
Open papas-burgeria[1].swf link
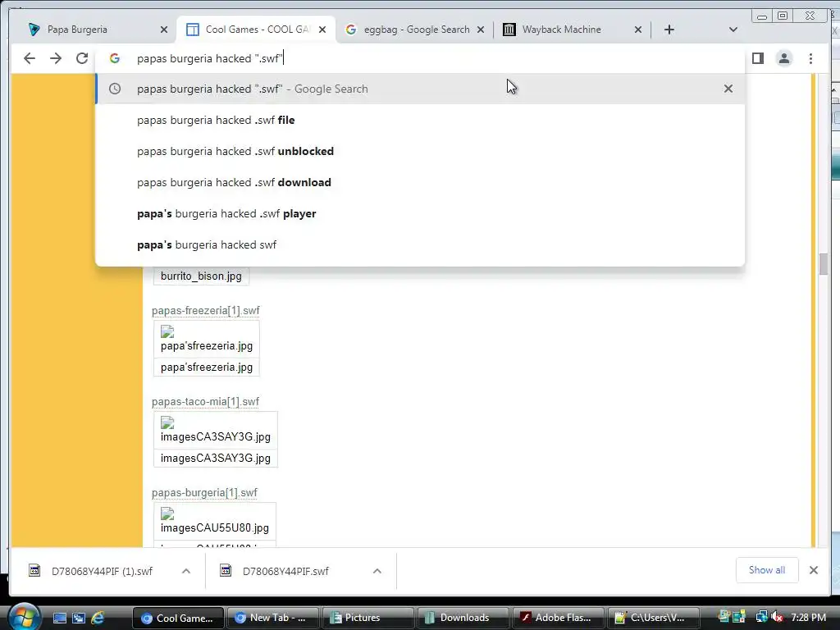click(204, 493)
